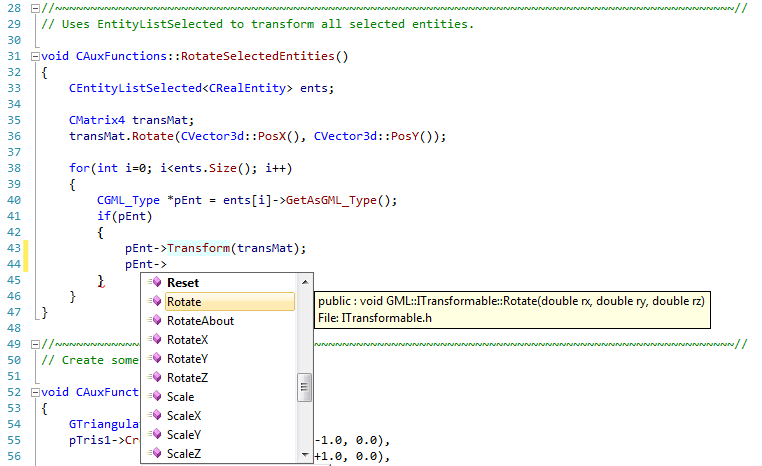Click the method icon next to RotateZ
The width and height of the screenshot is (762, 466).
155,378
